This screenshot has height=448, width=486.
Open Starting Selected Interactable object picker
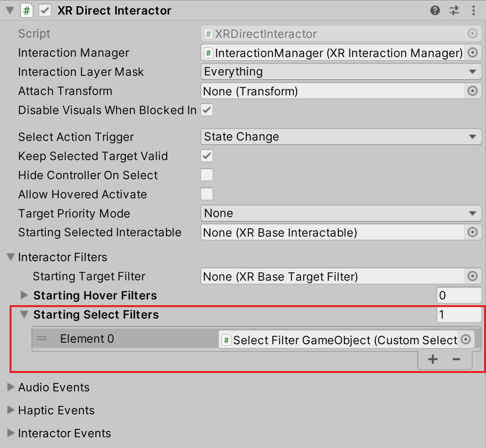pyautogui.click(x=473, y=232)
